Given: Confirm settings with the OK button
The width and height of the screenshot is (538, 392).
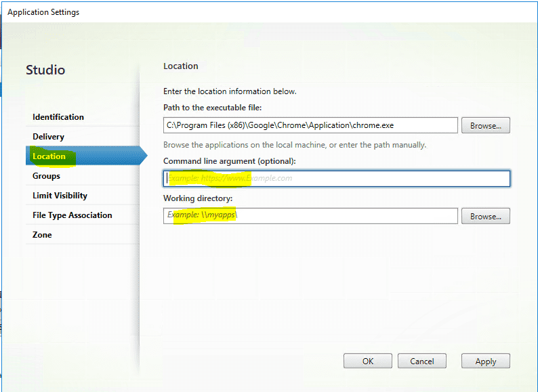Looking at the screenshot, I should click(x=368, y=361).
